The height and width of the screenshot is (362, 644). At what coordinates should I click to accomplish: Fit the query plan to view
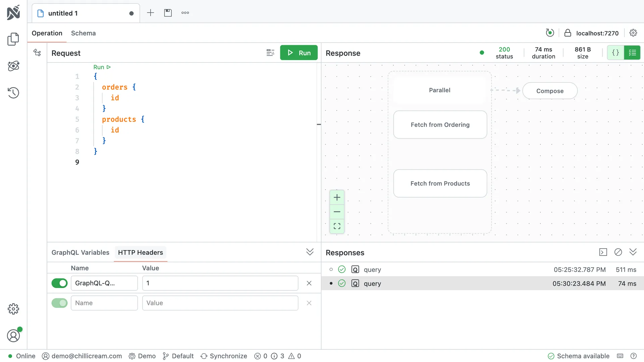(337, 226)
